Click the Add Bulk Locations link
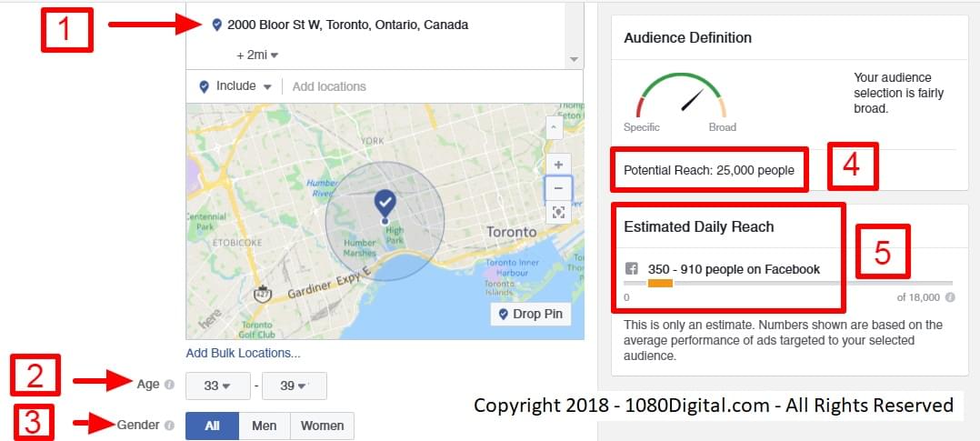This screenshot has height=441, width=980. pos(243,353)
